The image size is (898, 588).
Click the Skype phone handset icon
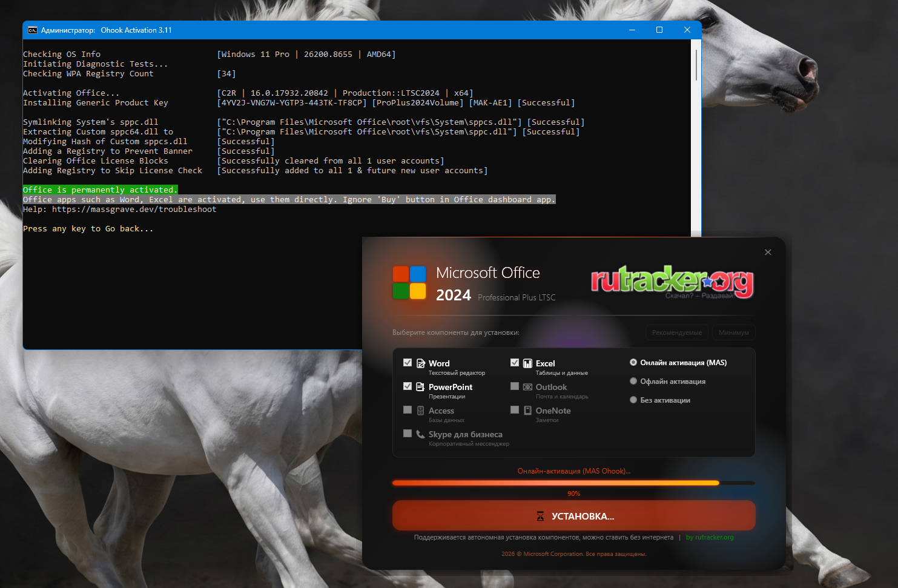(x=420, y=434)
